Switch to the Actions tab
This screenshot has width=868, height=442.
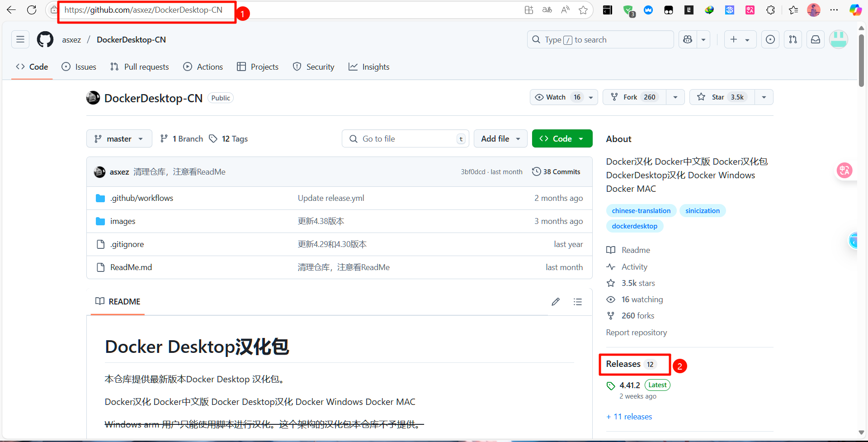[x=203, y=67]
